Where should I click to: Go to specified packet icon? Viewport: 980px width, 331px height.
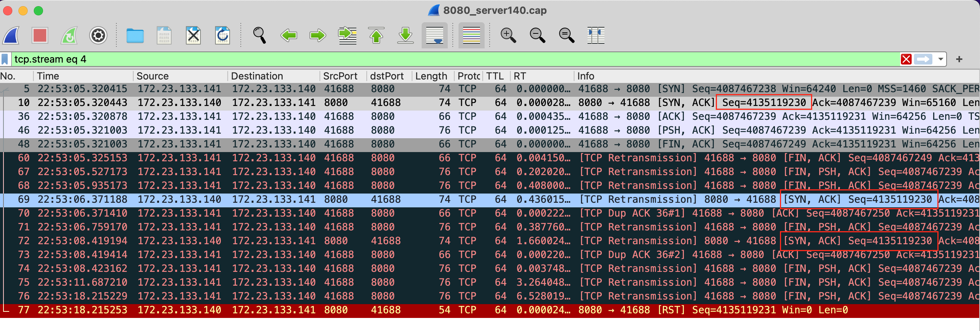(347, 36)
